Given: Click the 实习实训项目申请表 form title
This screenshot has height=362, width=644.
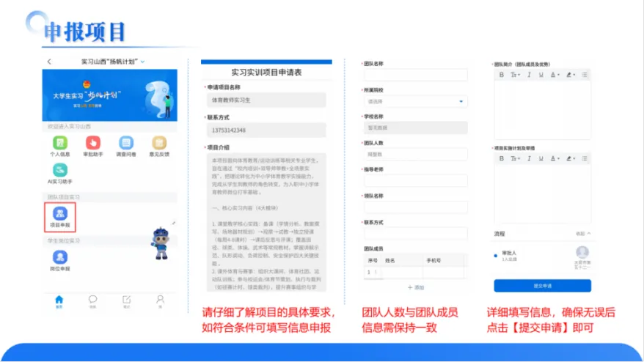Looking at the screenshot, I should point(266,73).
